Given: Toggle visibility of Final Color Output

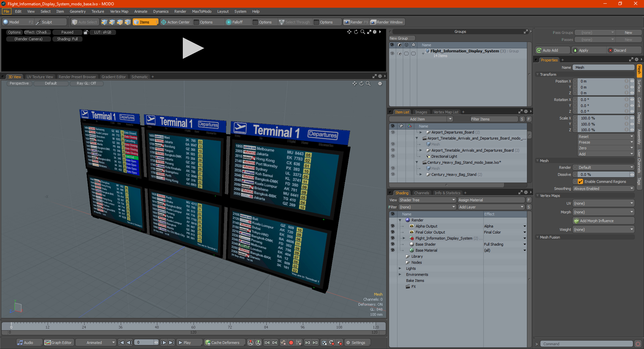Looking at the screenshot, I should coord(392,232).
